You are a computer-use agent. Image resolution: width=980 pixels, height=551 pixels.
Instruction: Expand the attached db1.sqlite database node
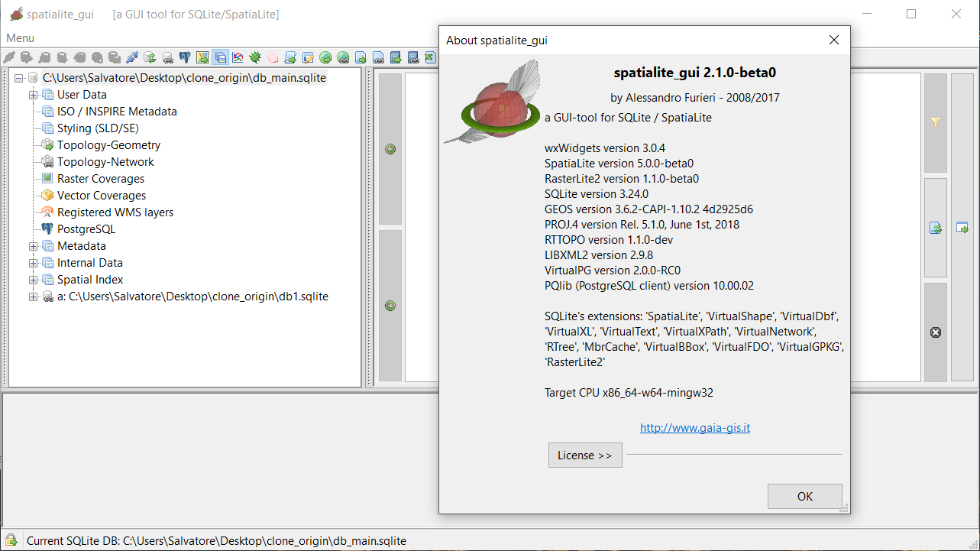[34, 297]
